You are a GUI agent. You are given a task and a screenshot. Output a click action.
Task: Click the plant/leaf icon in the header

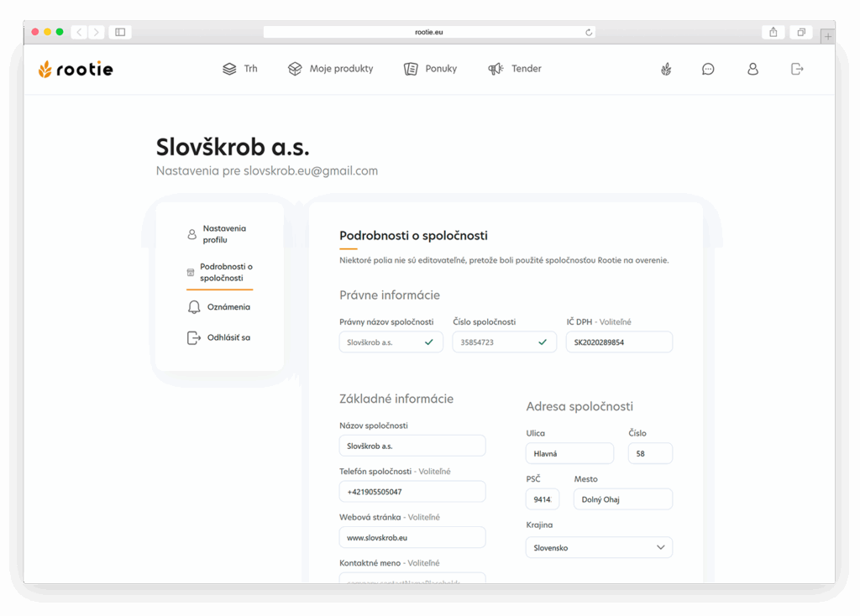pos(665,69)
